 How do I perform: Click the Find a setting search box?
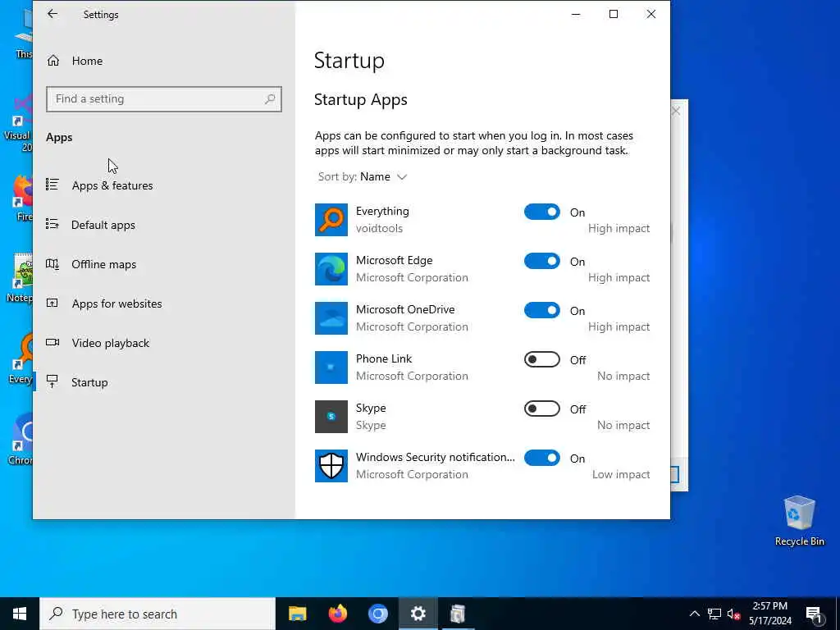tap(164, 99)
